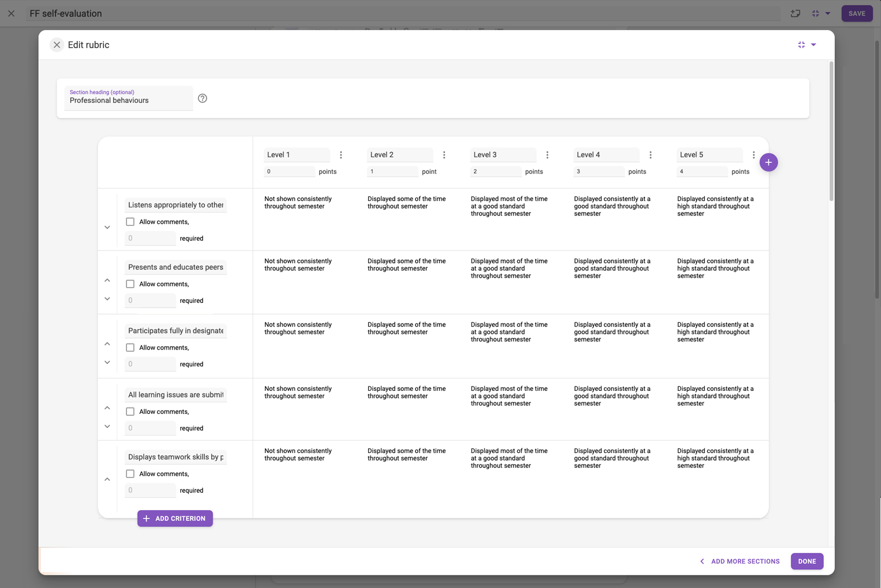The width and height of the screenshot is (881, 588).
Task: Edit 'Listens appropriately to other' criterion name
Action: click(176, 205)
